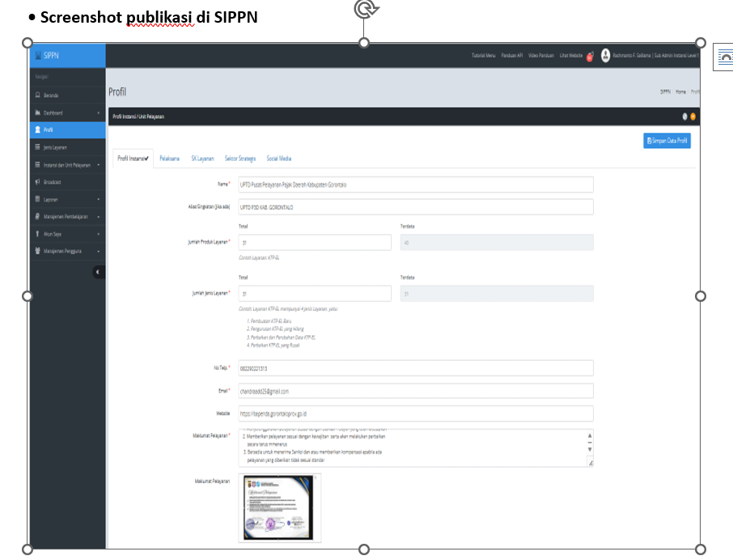Click the No Telp input field
The height and width of the screenshot is (560, 733).
coord(416,368)
